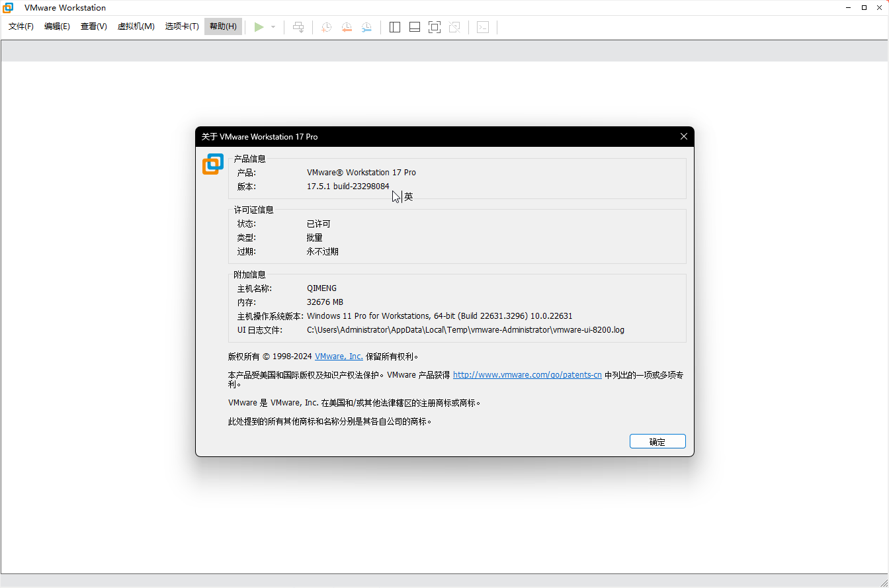Click the product name VMware® Workstation 17 Pro

pos(361,173)
